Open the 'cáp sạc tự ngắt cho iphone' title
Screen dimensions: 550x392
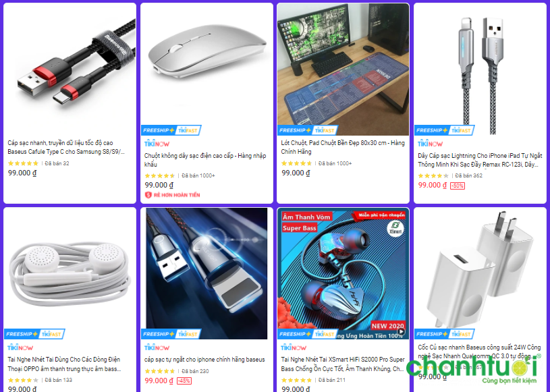coord(204,360)
